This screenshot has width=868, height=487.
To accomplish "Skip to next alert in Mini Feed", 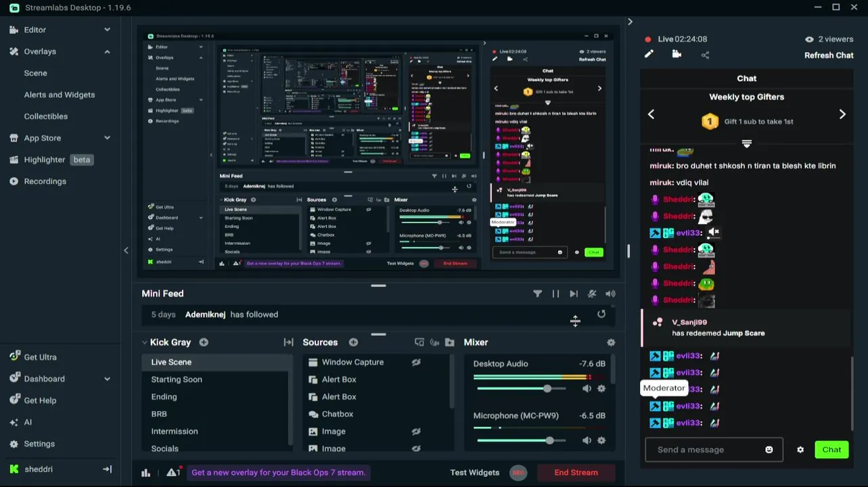I will point(574,294).
